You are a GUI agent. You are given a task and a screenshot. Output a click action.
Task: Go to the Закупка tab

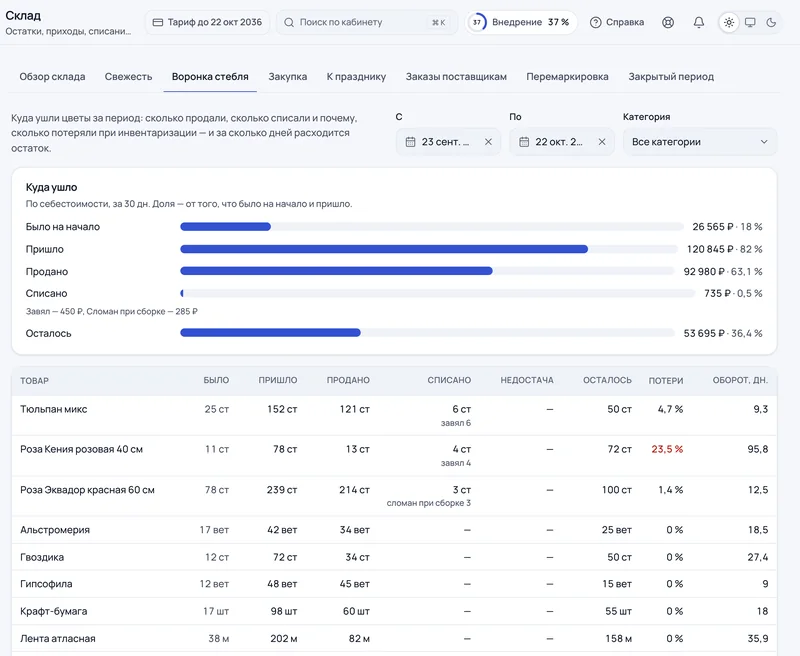pyautogui.click(x=288, y=77)
